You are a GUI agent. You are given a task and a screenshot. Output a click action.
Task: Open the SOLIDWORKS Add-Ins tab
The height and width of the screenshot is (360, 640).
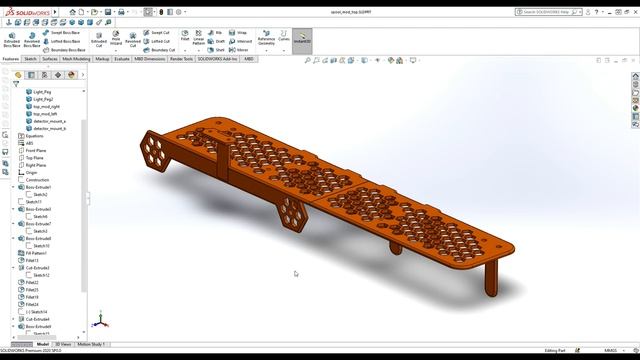click(217, 59)
